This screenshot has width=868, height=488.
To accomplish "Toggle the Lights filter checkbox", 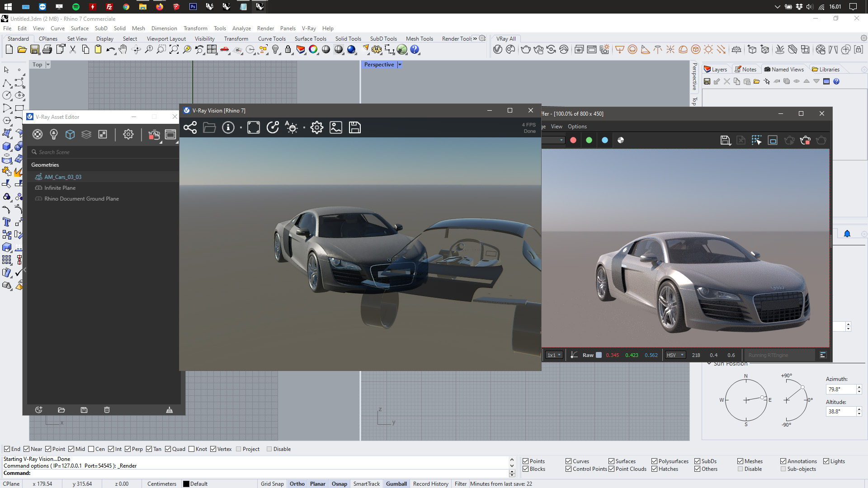I will [x=826, y=461].
